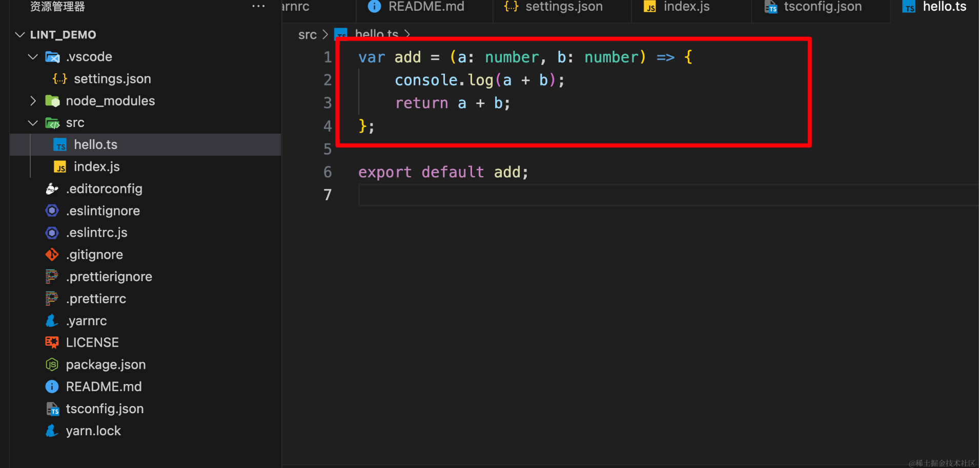Click the src breadcrumb segment

[x=308, y=34]
